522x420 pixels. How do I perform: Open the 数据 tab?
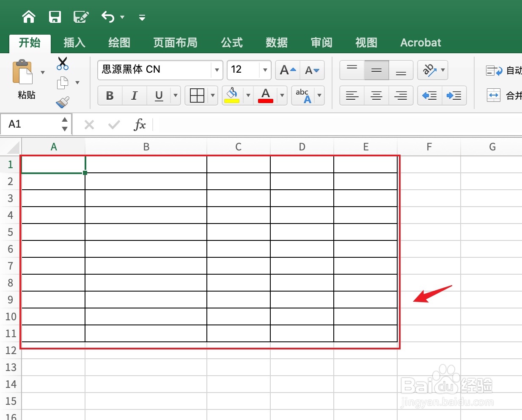[277, 43]
